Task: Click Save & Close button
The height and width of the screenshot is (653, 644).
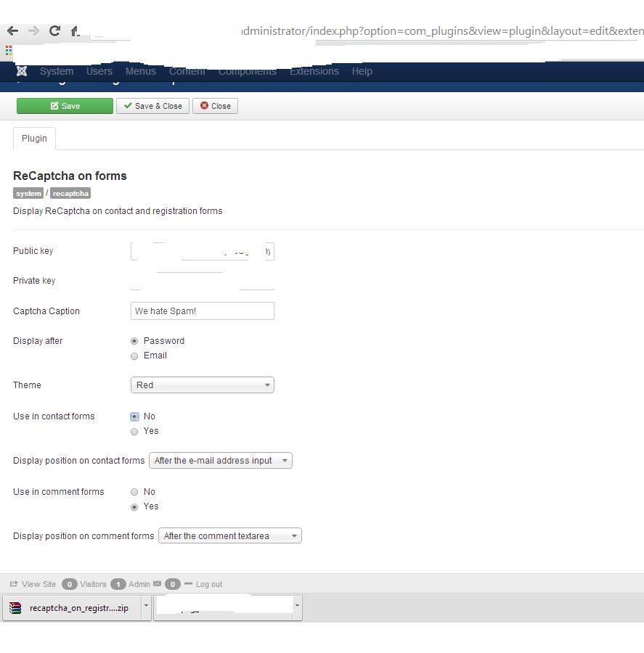Action: tap(152, 106)
